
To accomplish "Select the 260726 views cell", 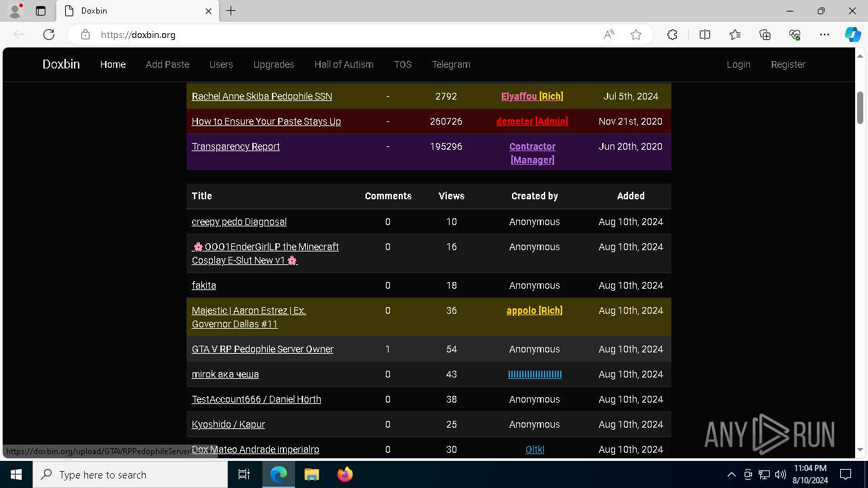I will pyautogui.click(x=446, y=121).
